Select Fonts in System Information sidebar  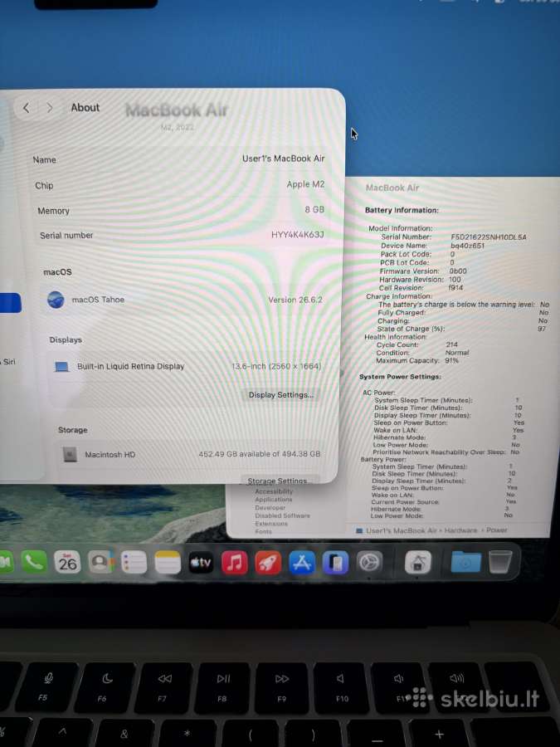(x=263, y=531)
